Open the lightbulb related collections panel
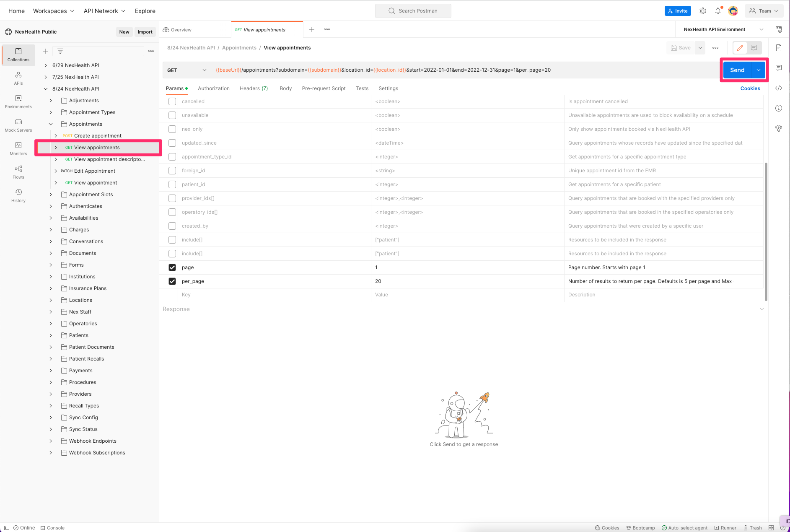This screenshot has width=790, height=532. [779, 128]
